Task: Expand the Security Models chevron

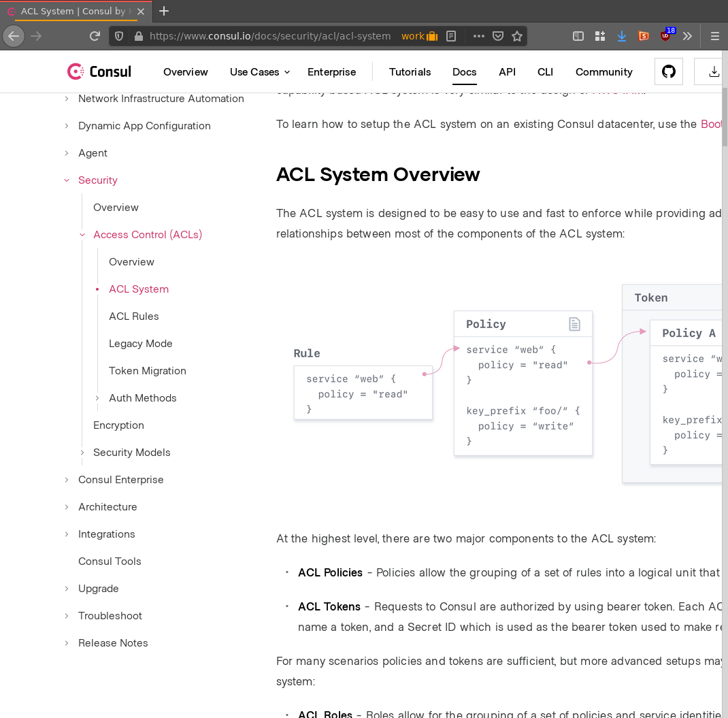Action: [x=82, y=453]
